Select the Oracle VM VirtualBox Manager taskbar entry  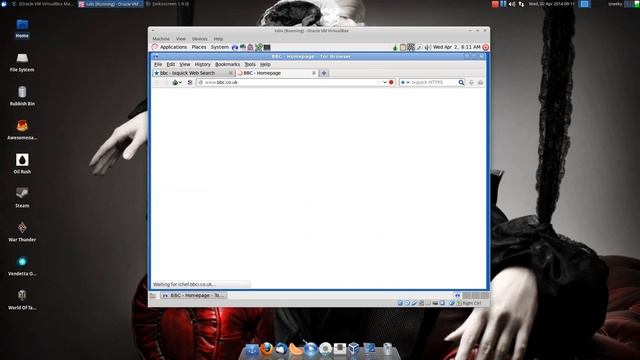43,4
